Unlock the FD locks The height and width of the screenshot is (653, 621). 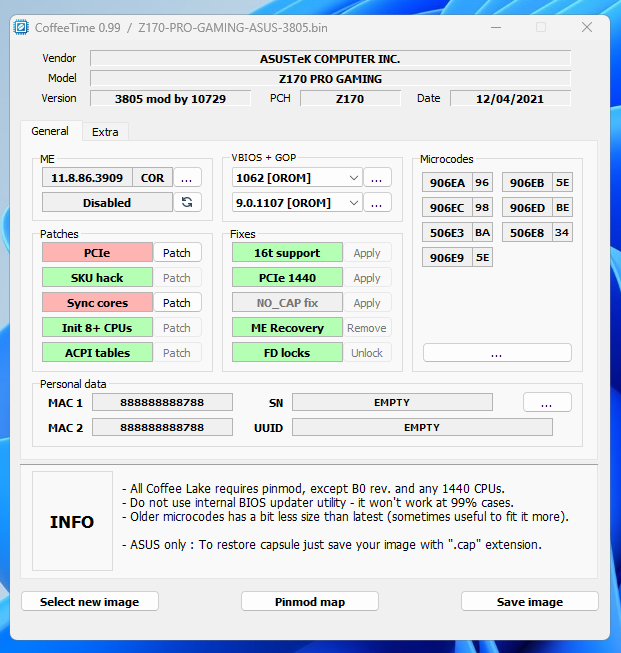point(367,353)
